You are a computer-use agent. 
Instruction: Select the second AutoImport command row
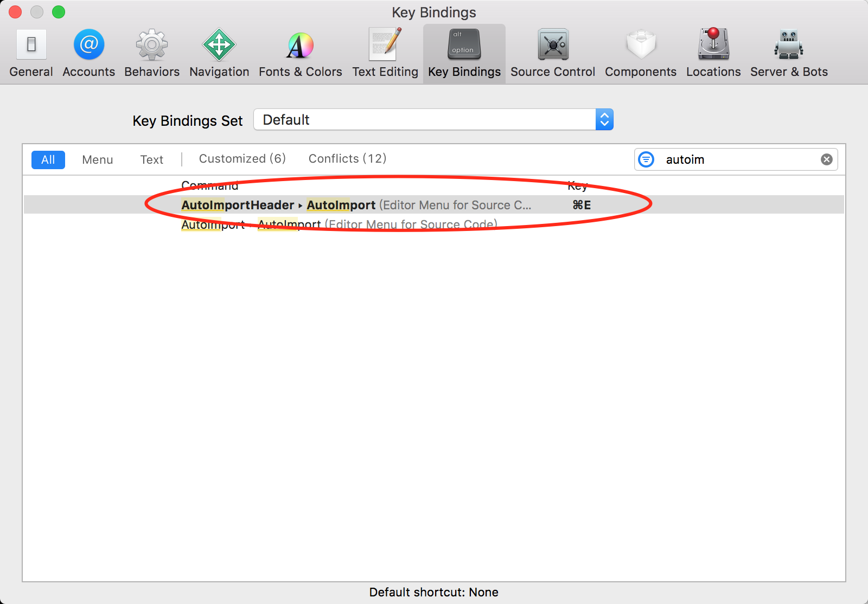(434, 224)
